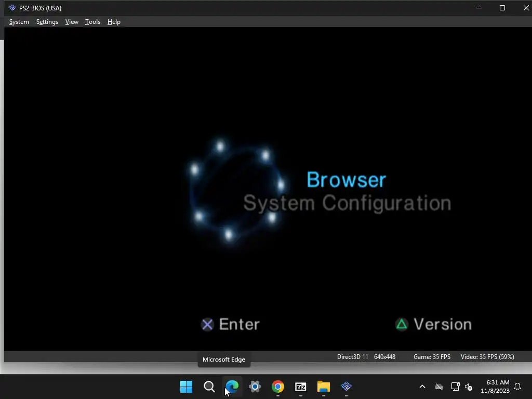Open the Settings menu

[x=47, y=22]
